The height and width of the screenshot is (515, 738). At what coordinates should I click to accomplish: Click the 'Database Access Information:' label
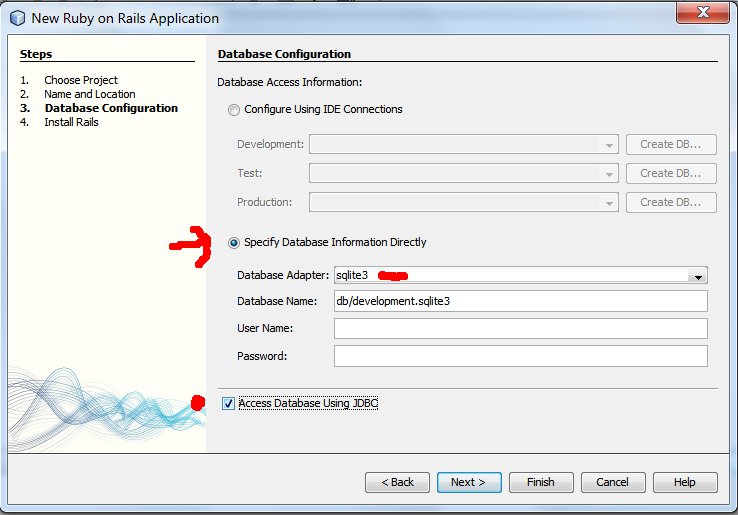click(289, 82)
